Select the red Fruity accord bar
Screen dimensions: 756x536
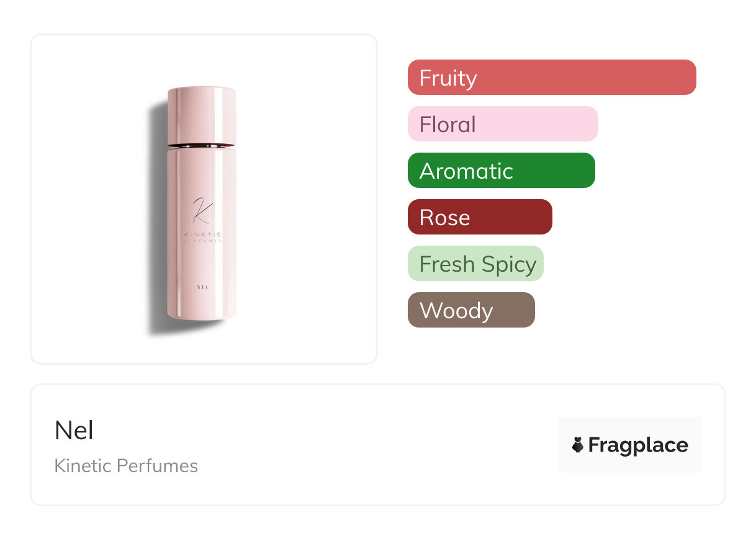[x=551, y=78]
